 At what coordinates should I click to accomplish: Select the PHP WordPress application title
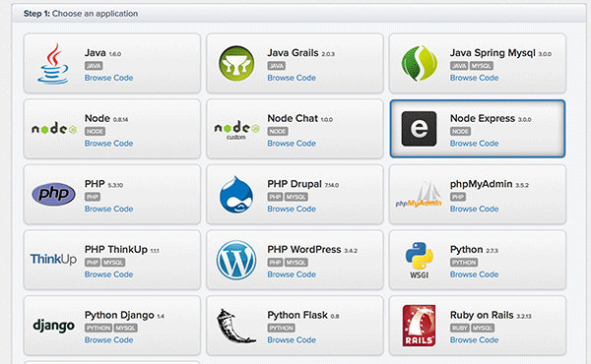tap(304, 249)
